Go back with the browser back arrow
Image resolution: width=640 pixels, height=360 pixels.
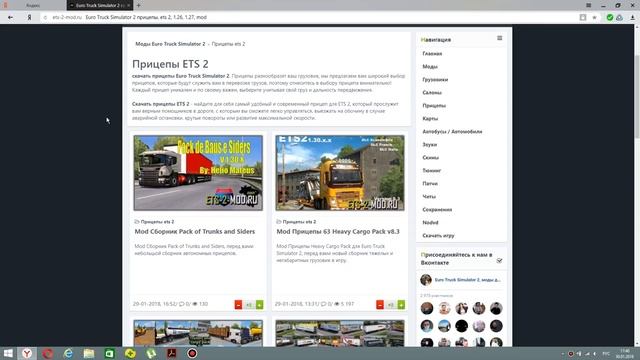pos(10,18)
